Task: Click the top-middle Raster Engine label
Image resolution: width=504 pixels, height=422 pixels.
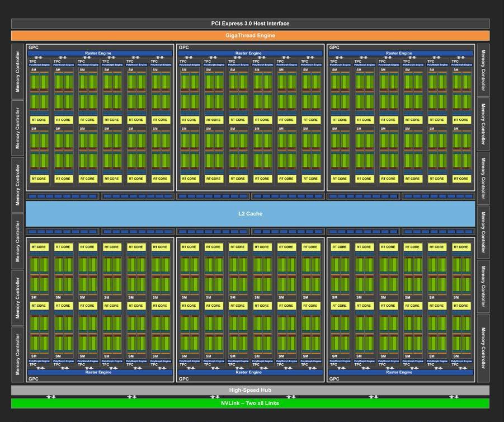Action: (x=249, y=53)
